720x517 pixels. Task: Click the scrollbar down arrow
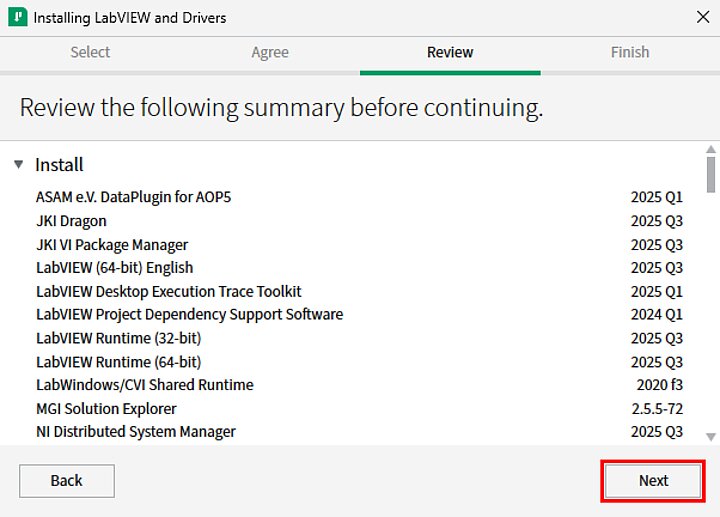tap(711, 437)
